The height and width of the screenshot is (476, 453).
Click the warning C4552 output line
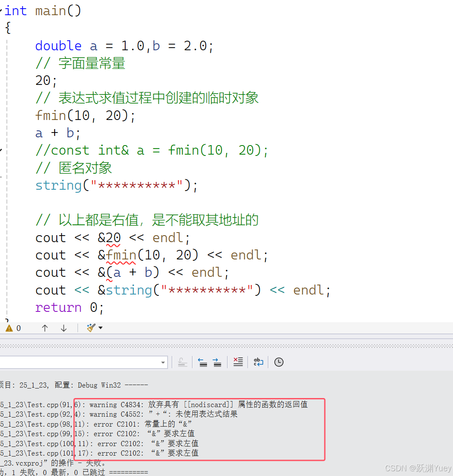pyautogui.click(x=119, y=414)
